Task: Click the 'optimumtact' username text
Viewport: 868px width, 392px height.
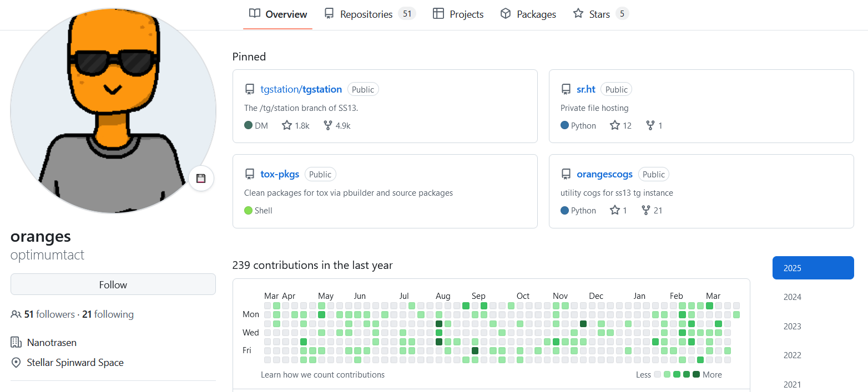Action: (47, 255)
